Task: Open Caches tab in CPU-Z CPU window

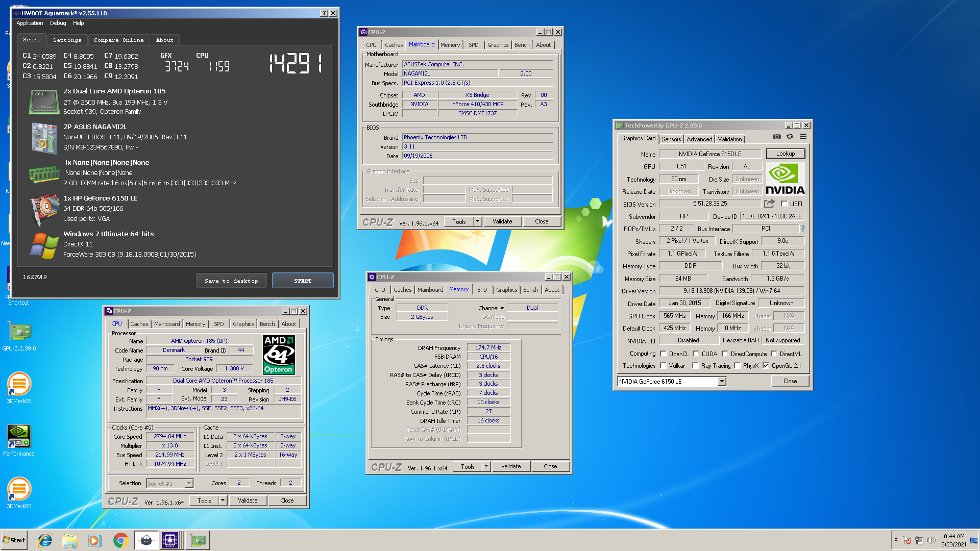Action: 139,324
